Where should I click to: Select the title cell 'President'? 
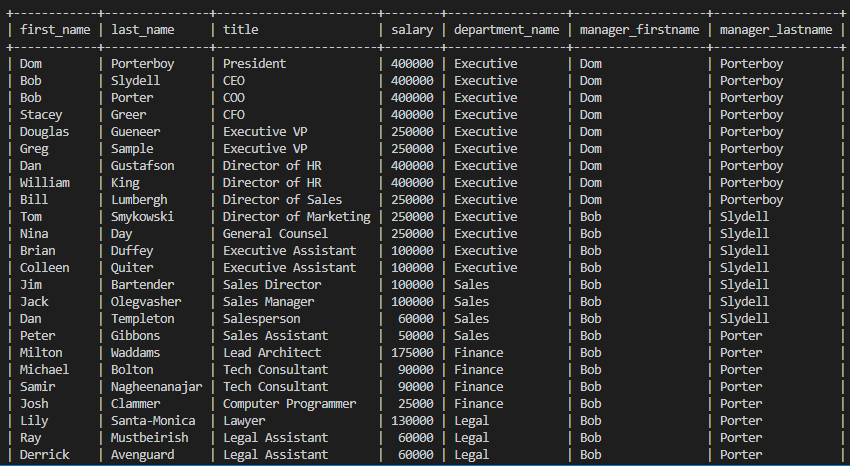pos(255,64)
